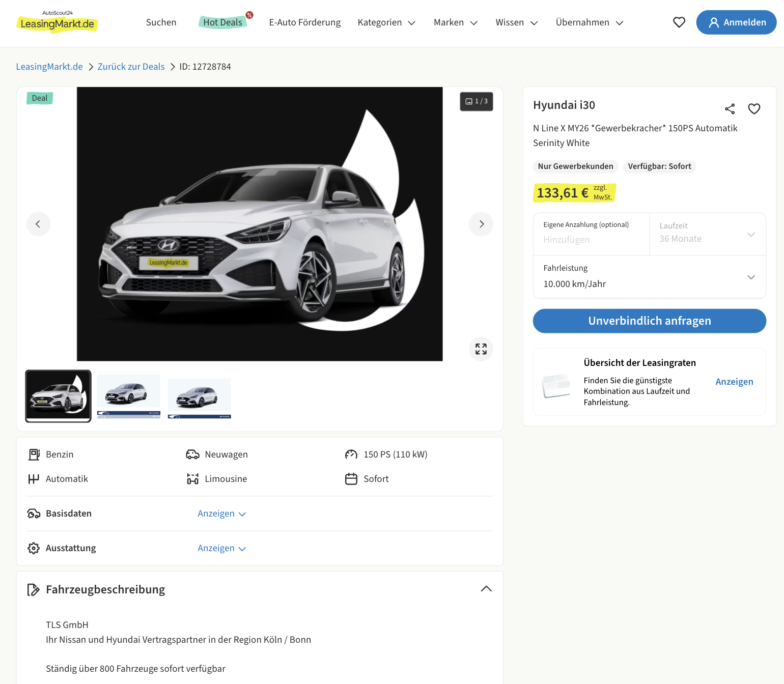784x684 pixels.
Task: Show next car image with right arrow
Action: pyautogui.click(x=481, y=224)
